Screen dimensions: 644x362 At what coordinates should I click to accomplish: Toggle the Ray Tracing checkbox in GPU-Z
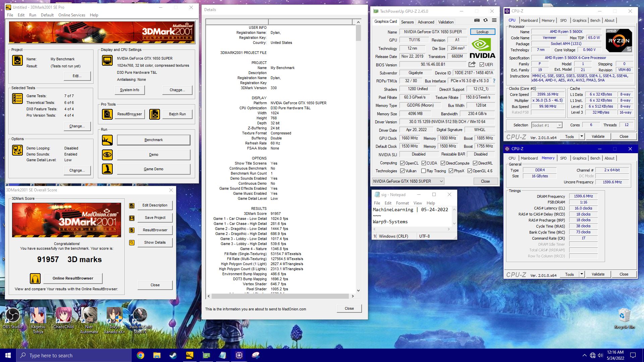(x=423, y=171)
